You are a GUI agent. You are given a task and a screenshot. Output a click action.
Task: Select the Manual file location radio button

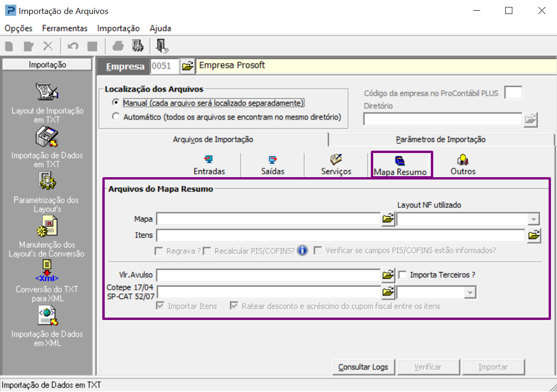coord(116,103)
